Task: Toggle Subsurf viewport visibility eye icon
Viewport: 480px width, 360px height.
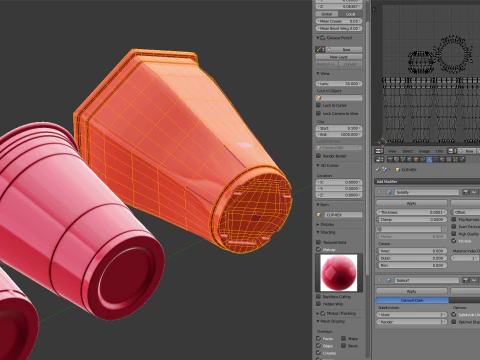Action: coord(474,280)
